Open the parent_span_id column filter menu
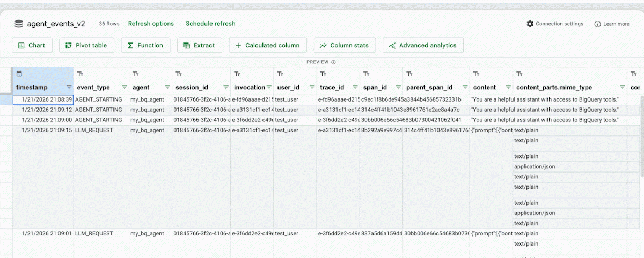This screenshot has height=258, width=644. click(x=465, y=87)
